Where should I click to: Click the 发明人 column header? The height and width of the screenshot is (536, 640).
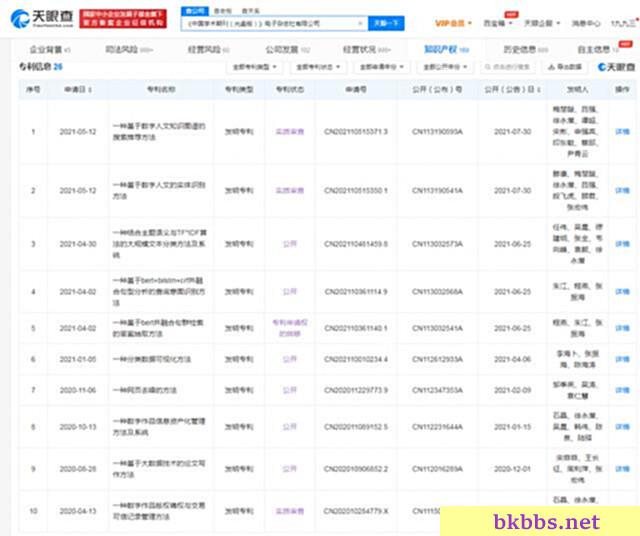click(x=577, y=89)
